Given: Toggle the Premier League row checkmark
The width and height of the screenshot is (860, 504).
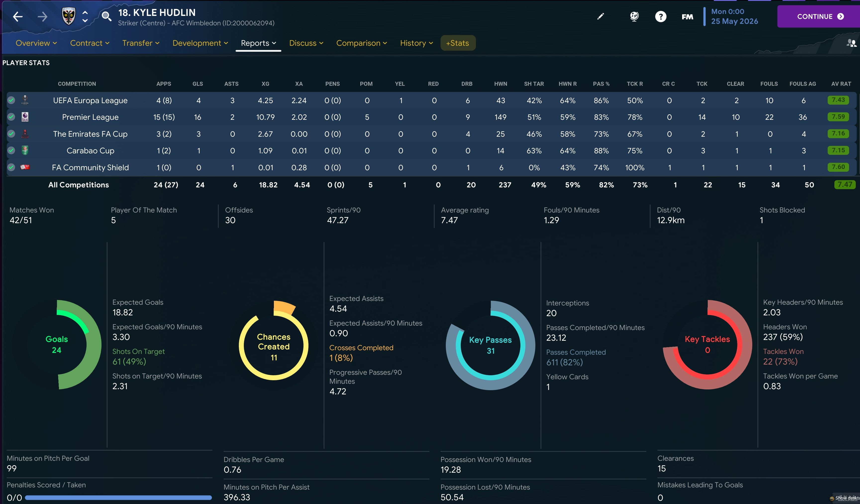Looking at the screenshot, I should click(x=11, y=117).
